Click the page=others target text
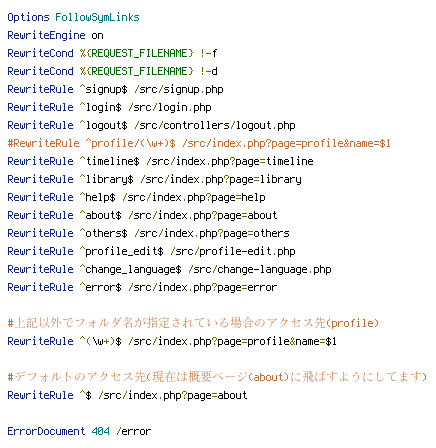Image resolution: width=436 pixels, height=448 pixels. pyautogui.click(x=256, y=233)
